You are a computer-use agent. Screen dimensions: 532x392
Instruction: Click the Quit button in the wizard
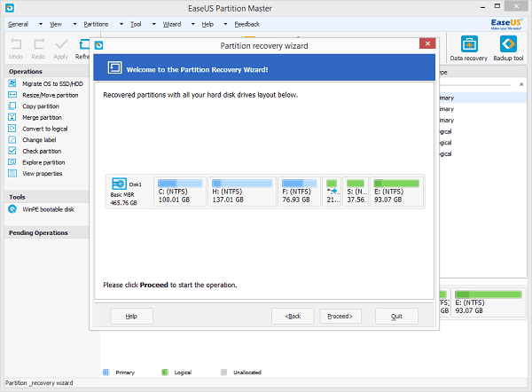click(396, 316)
